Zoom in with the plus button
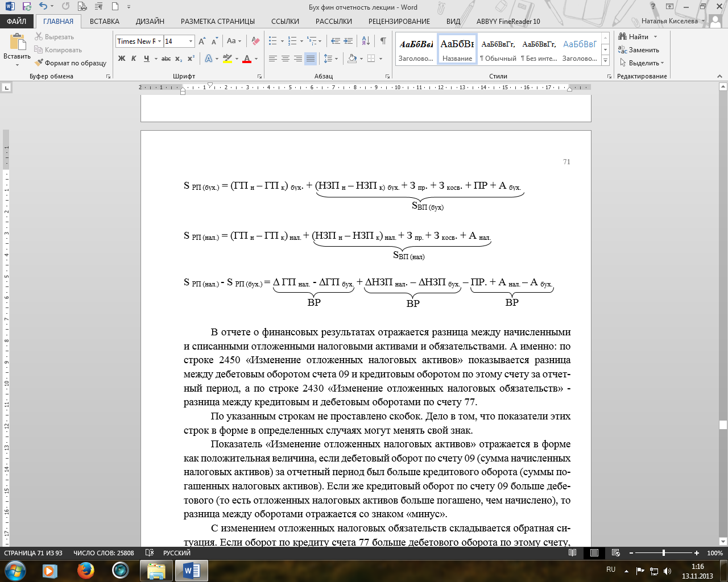 click(x=697, y=553)
